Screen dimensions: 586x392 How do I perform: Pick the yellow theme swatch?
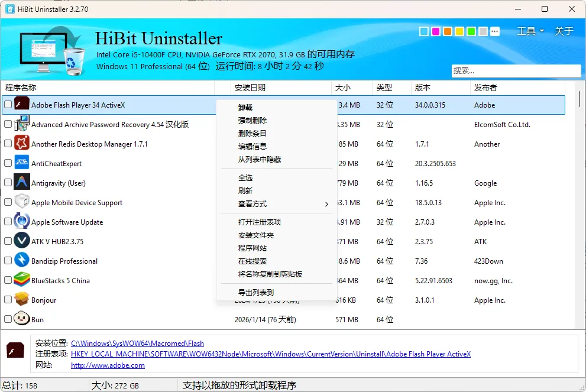tap(459, 31)
